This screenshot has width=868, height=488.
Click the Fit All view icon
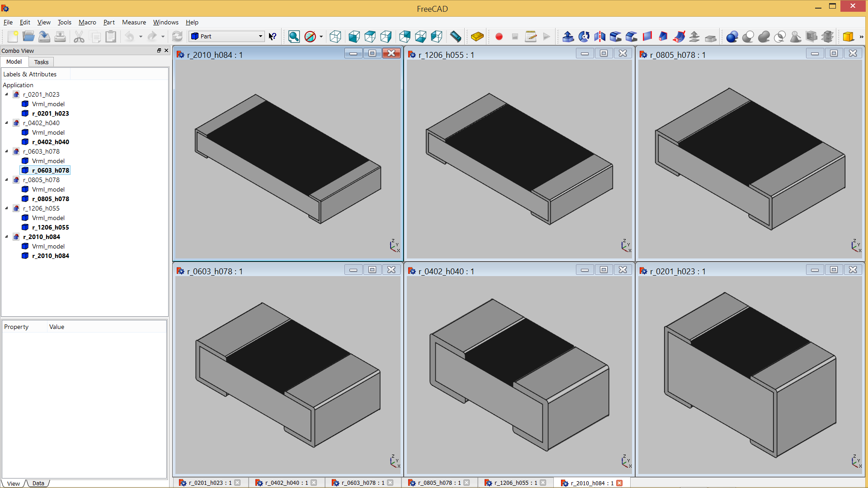(x=294, y=37)
